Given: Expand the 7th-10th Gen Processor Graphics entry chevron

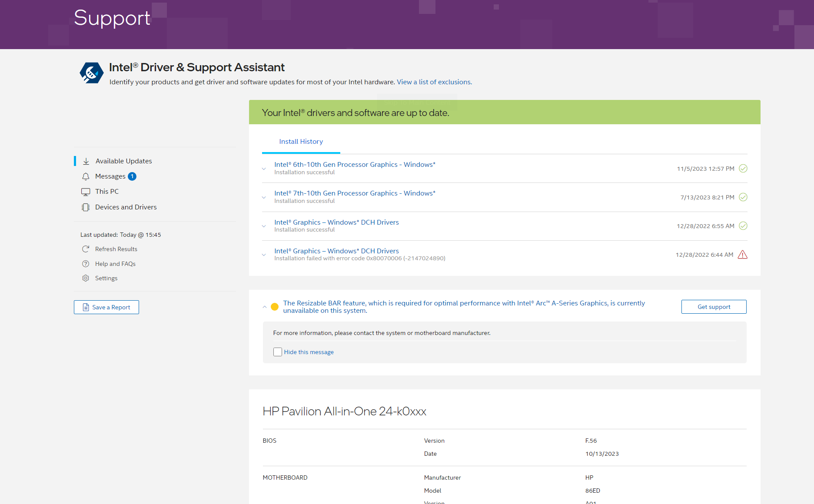Looking at the screenshot, I should coord(264,197).
